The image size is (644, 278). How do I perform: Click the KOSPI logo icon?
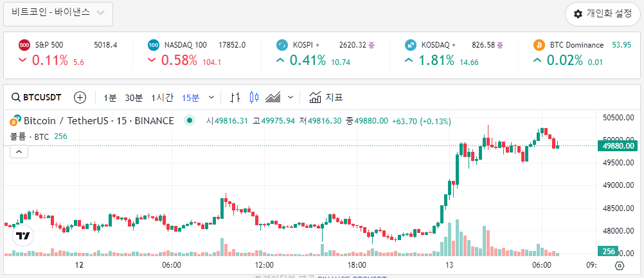[282, 45]
